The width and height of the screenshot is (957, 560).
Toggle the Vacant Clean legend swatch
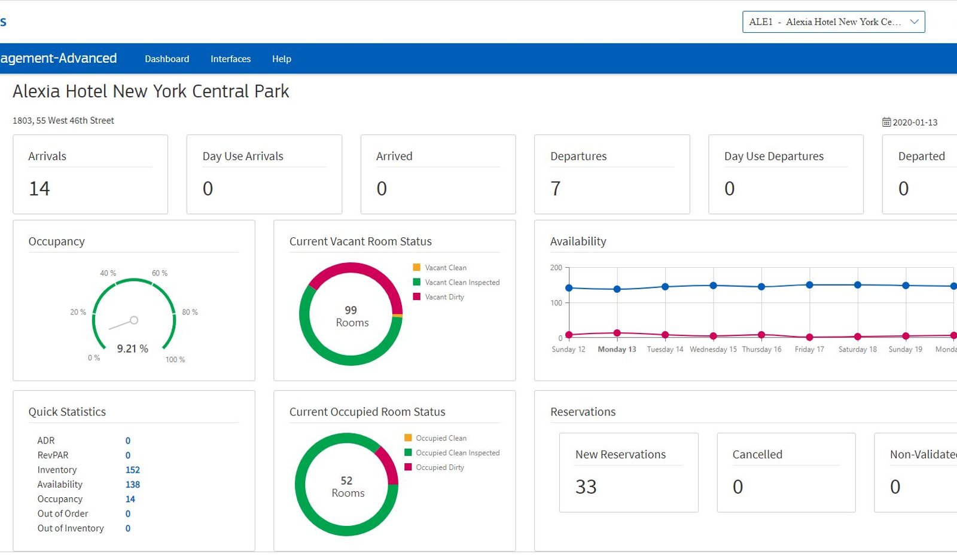417,267
